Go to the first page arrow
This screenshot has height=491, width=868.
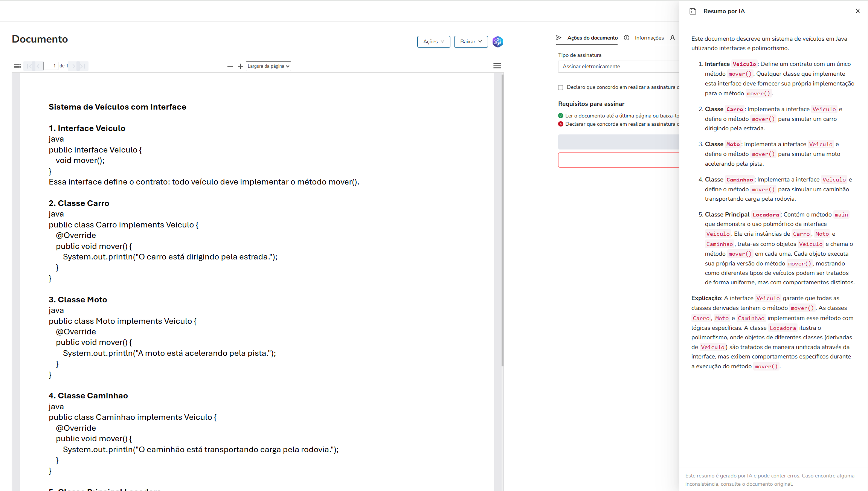click(x=29, y=66)
